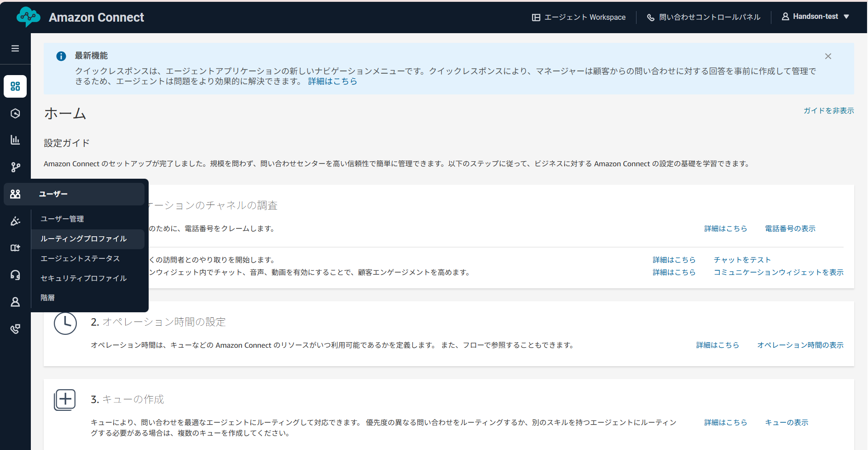Image resolution: width=868 pixels, height=450 pixels.
Task: Select ユーザー管理 in the expanded user menu
Action: [62, 218]
